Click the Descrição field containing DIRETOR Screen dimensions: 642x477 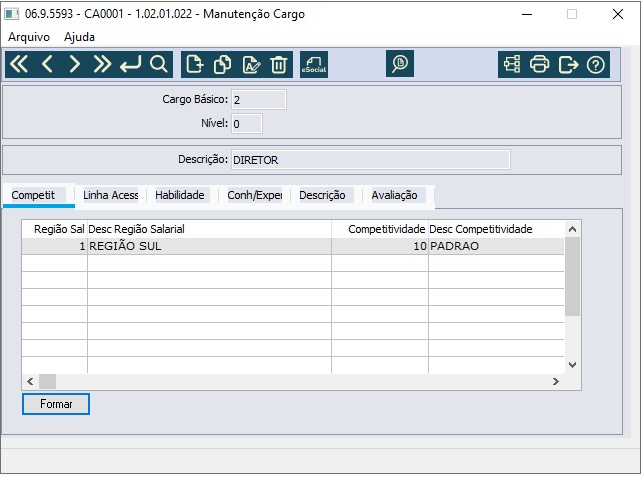click(371, 160)
